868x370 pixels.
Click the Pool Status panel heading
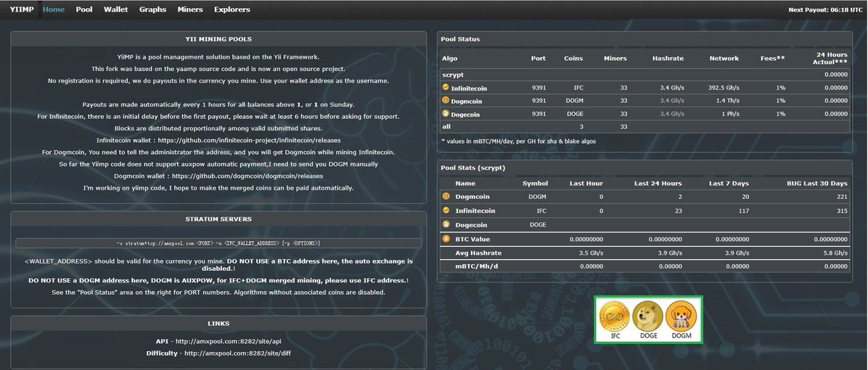tap(460, 39)
